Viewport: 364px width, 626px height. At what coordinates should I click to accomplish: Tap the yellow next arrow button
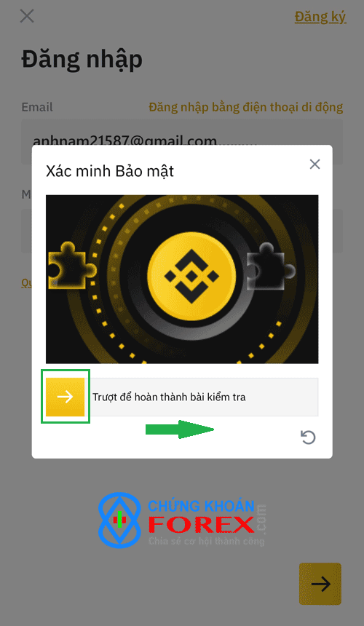pyautogui.click(x=320, y=584)
